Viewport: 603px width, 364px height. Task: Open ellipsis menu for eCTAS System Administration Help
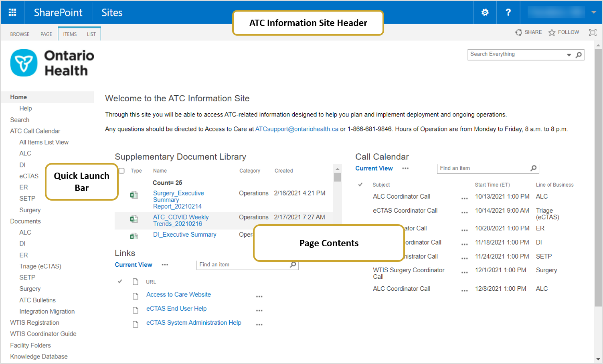click(259, 325)
